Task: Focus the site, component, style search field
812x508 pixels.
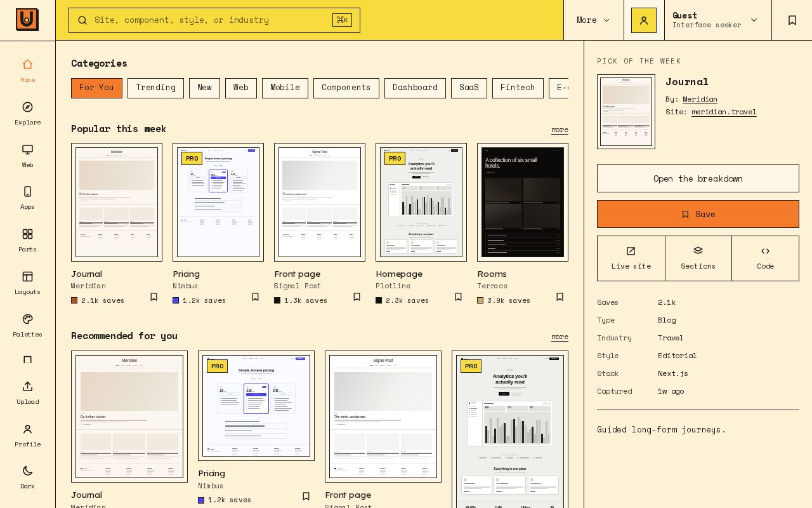Action: [x=214, y=20]
